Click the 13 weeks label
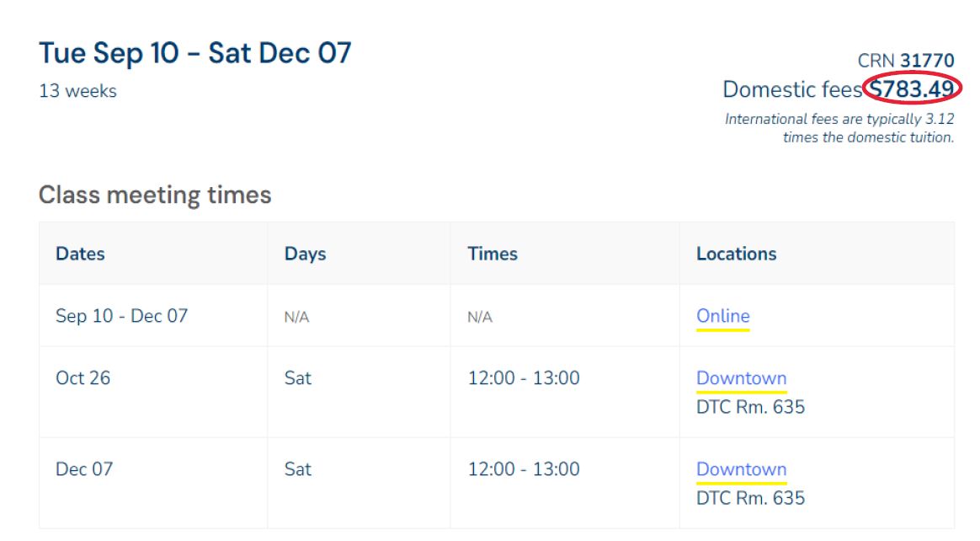Screen dimensions: 980x541 (78, 92)
